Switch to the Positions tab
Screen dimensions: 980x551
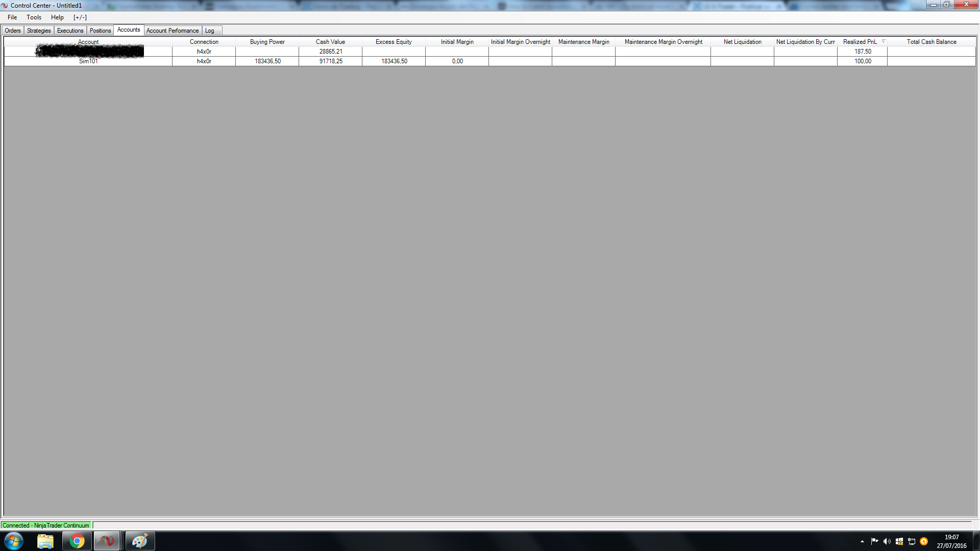tap(100, 31)
